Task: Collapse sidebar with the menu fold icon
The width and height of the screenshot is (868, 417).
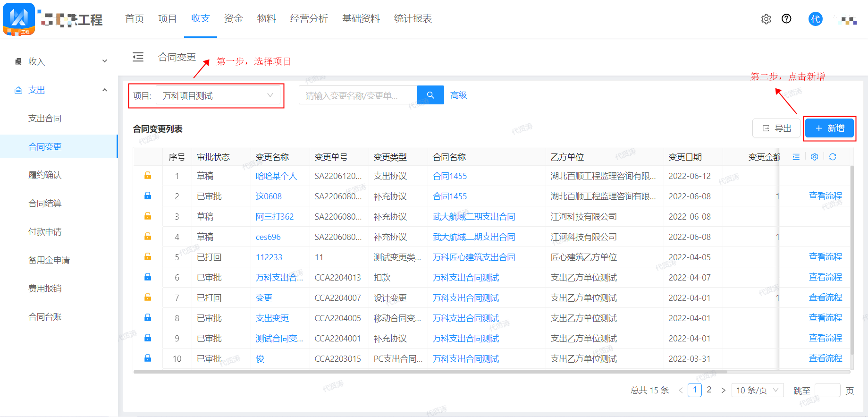Action: pyautogui.click(x=138, y=57)
